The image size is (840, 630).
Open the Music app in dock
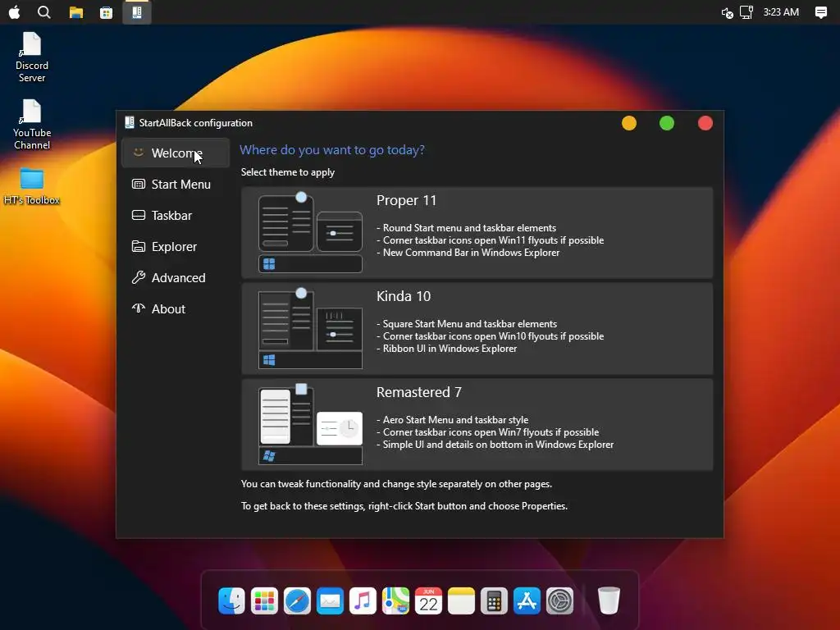pos(363,600)
